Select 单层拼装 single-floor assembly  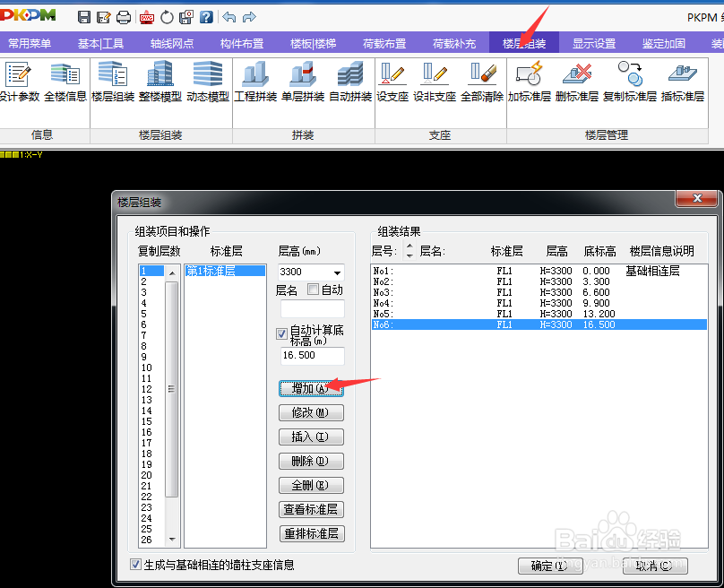pyautogui.click(x=303, y=82)
